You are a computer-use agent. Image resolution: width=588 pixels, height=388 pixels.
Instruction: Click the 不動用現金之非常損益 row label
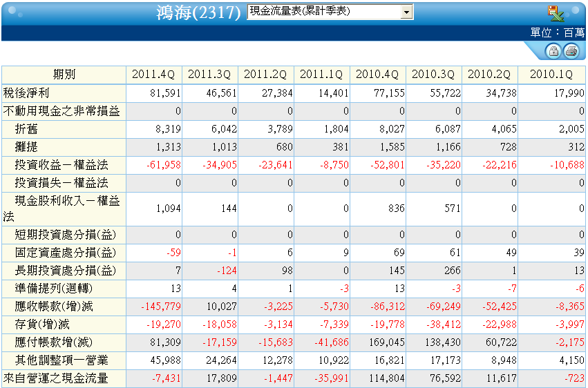(x=61, y=111)
